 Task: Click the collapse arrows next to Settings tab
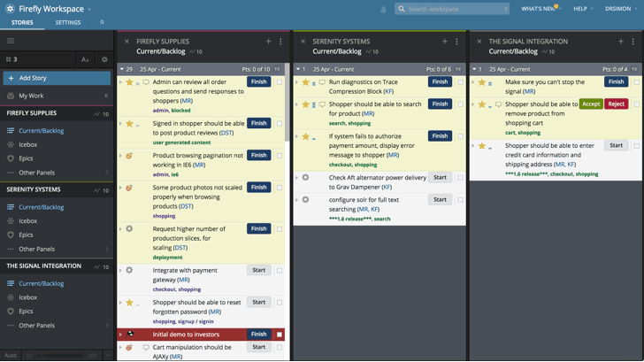102,22
